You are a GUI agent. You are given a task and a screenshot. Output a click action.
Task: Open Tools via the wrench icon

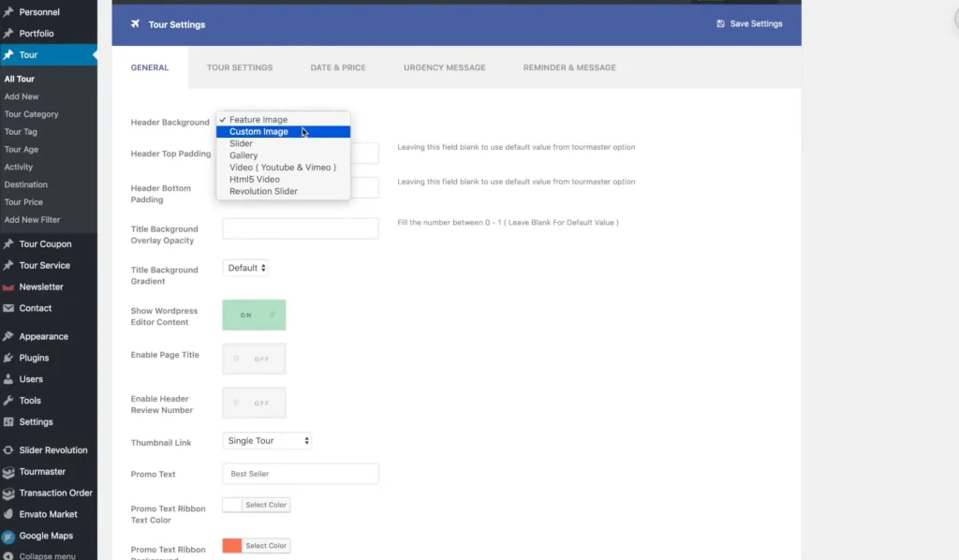(x=8, y=401)
